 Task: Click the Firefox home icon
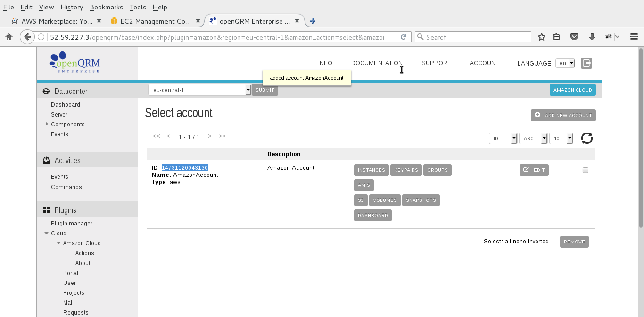[8, 37]
